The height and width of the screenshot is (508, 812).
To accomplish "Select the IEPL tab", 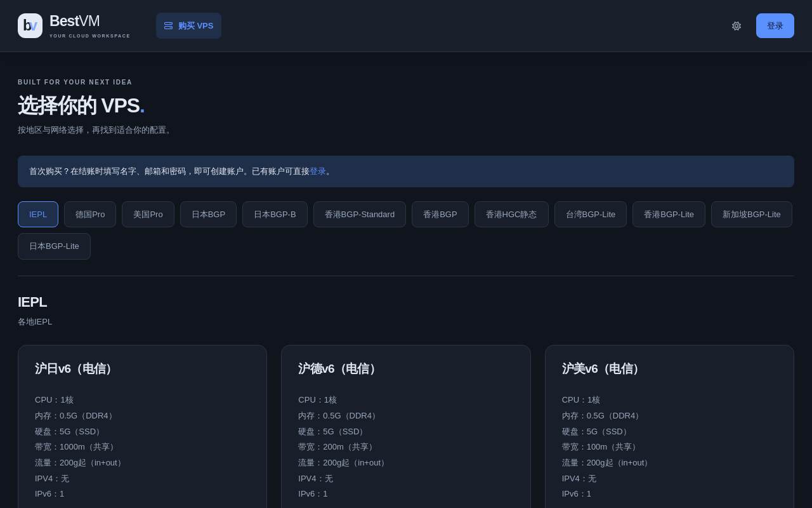I will 38,215.
